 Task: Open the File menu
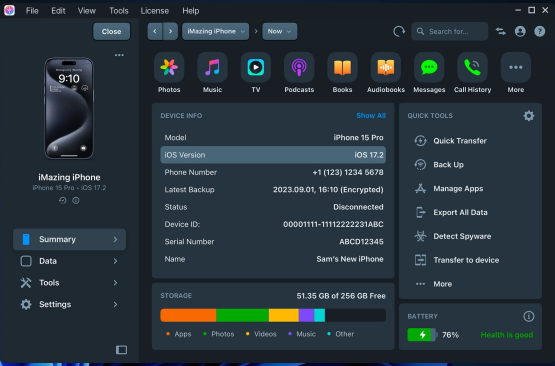coord(32,11)
